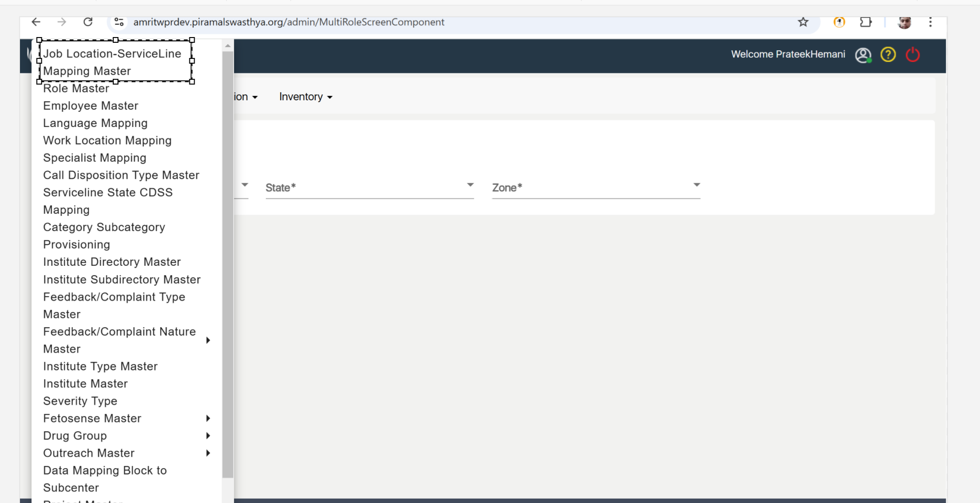Reload the page with the refresh icon

tap(88, 22)
